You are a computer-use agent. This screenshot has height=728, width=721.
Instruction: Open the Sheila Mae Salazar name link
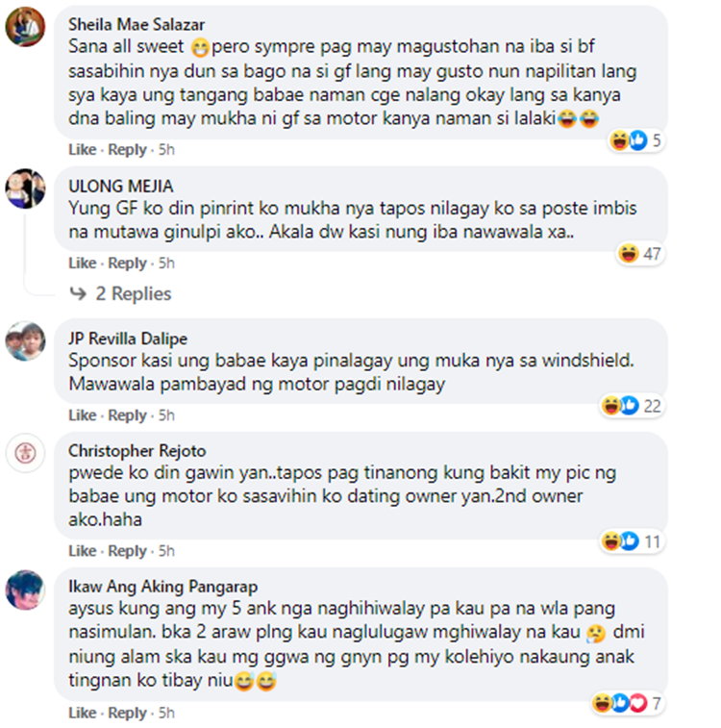(137, 24)
